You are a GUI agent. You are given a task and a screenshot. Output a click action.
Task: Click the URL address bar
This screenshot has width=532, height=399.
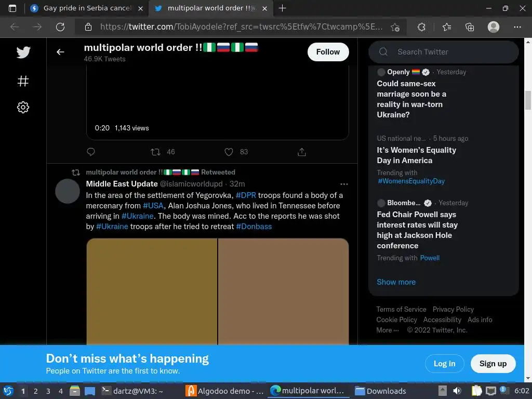point(241,27)
